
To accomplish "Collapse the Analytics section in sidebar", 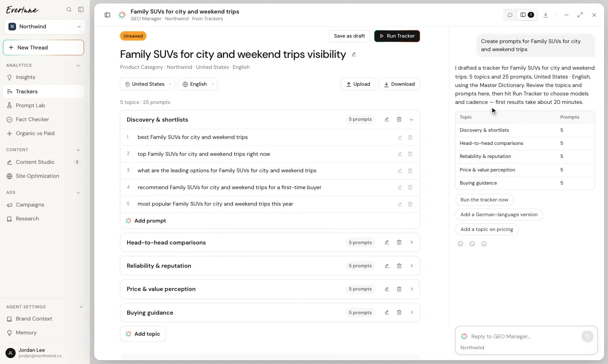I will pyautogui.click(x=78, y=65).
